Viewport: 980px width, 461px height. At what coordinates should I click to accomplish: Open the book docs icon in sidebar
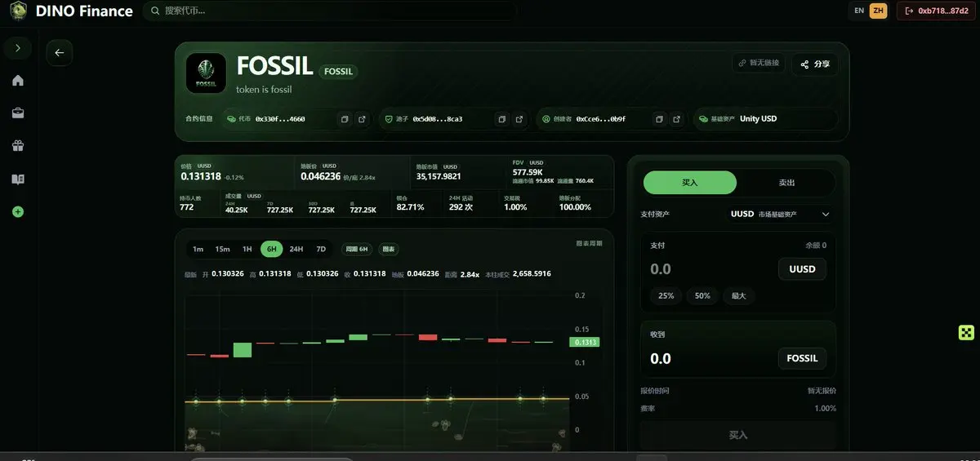(x=18, y=179)
